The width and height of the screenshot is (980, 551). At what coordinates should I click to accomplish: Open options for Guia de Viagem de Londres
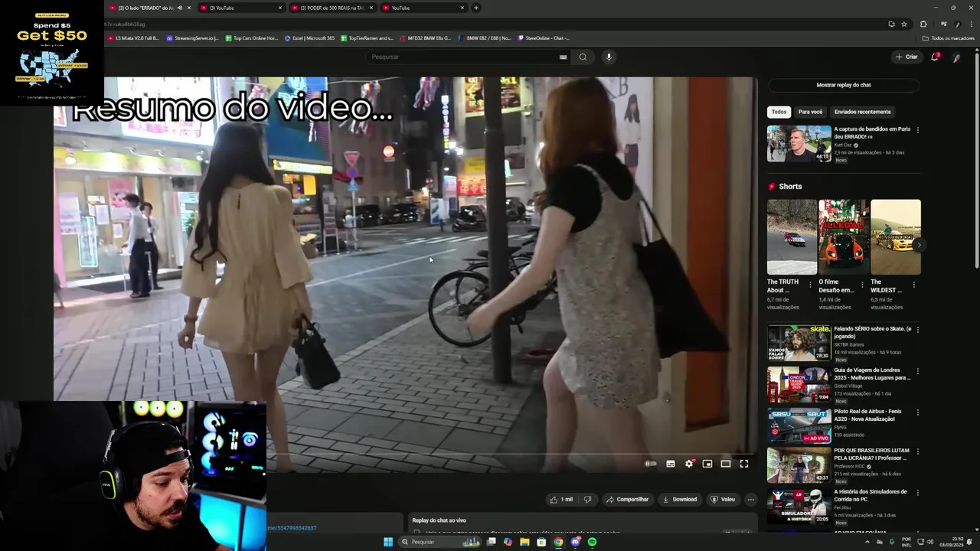(x=917, y=371)
